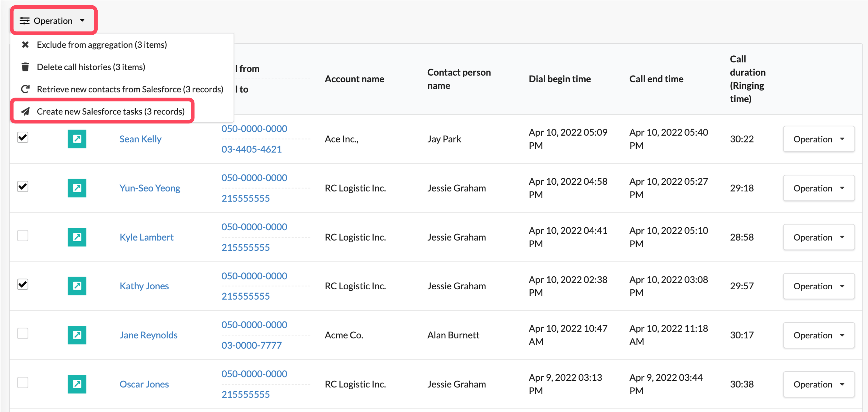The width and height of the screenshot is (868, 412).
Task: Expand the Operation dropdown in Kathy Jones row
Action: coord(819,286)
